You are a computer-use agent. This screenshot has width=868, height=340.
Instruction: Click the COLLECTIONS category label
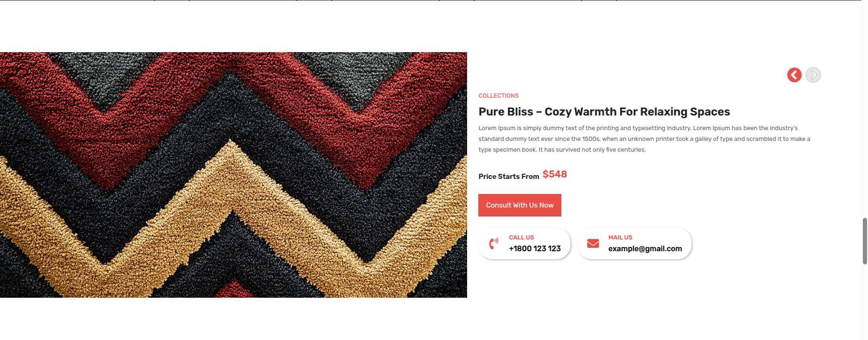(499, 96)
